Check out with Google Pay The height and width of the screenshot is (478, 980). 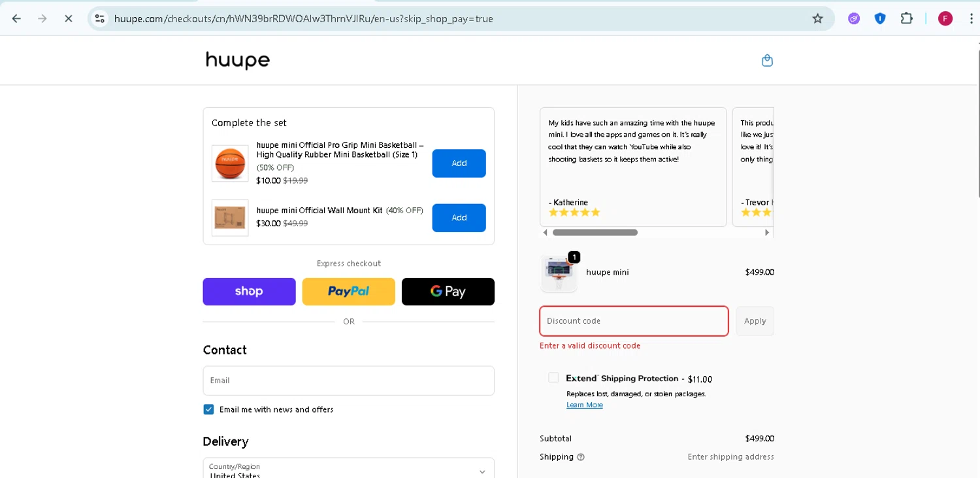448,292
